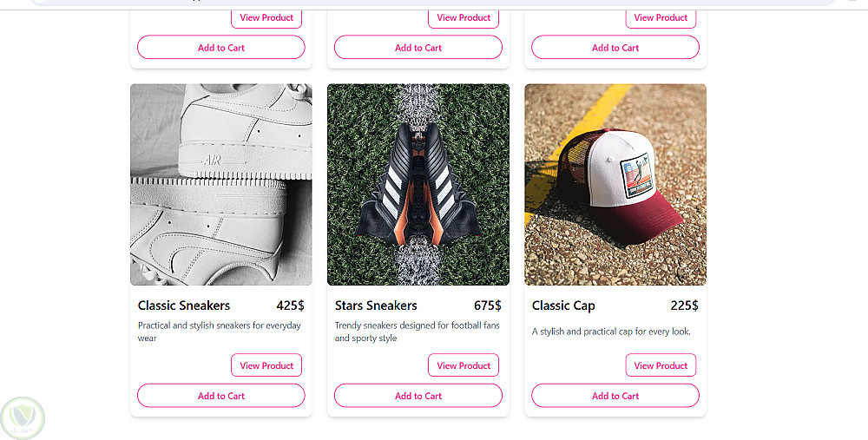Screen dimensions: 868x440
Task: Click the Classic Cap product photo
Action: (615, 184)
